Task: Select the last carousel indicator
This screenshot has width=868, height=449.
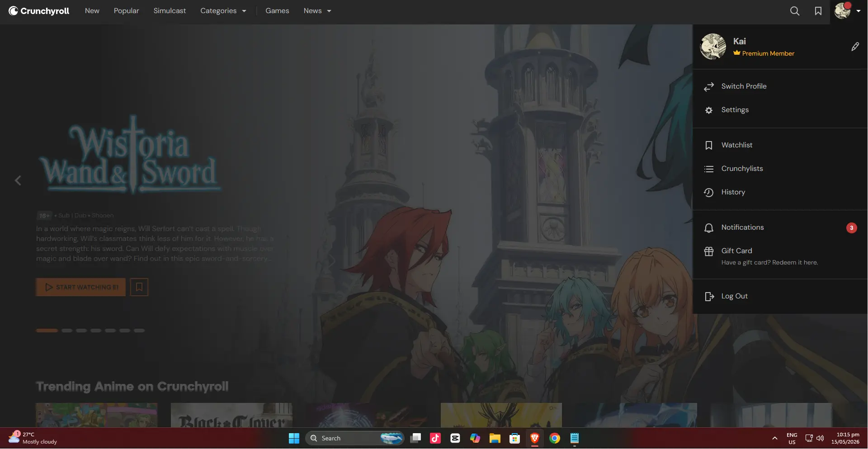Action: tap(139, 331)
